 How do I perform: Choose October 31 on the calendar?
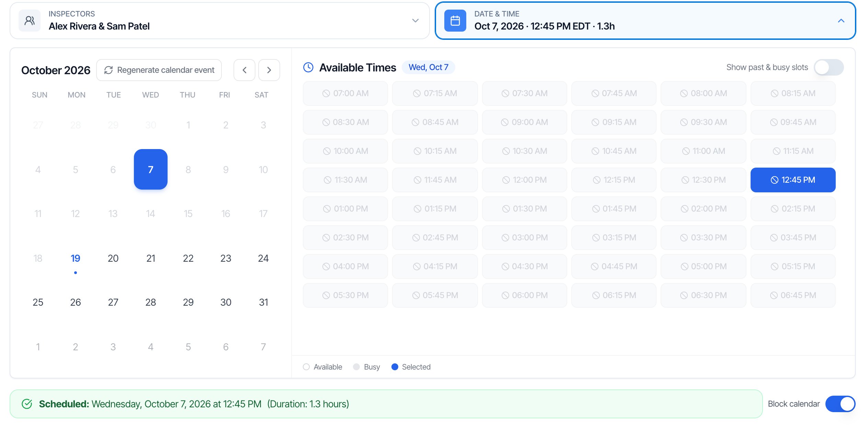263,302
